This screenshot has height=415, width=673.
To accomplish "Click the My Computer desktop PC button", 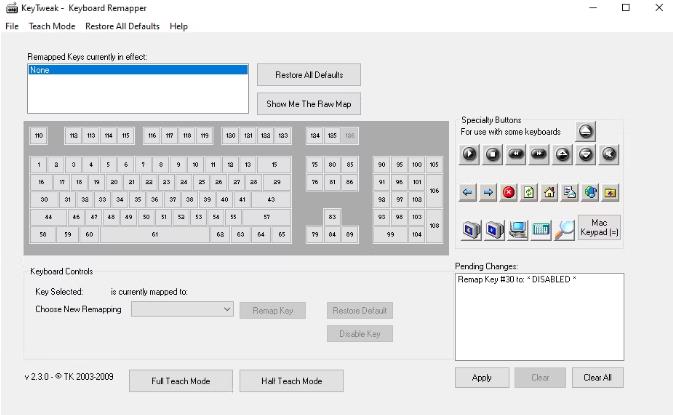I will click(518, 230).
